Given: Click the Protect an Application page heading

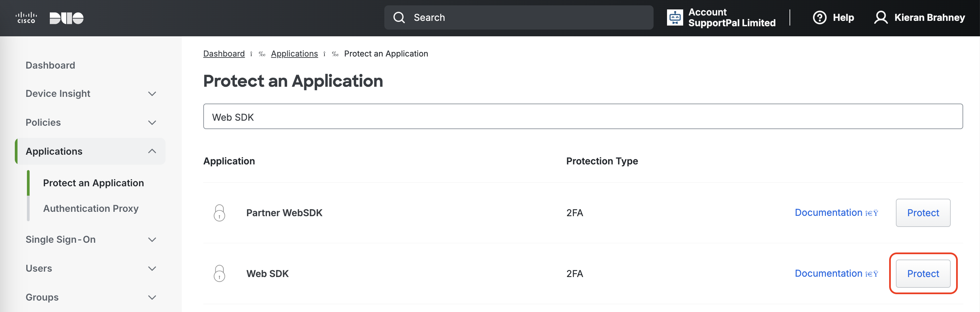Looking at the screenshot, I should pyautogui.click(x=293, y=81).
